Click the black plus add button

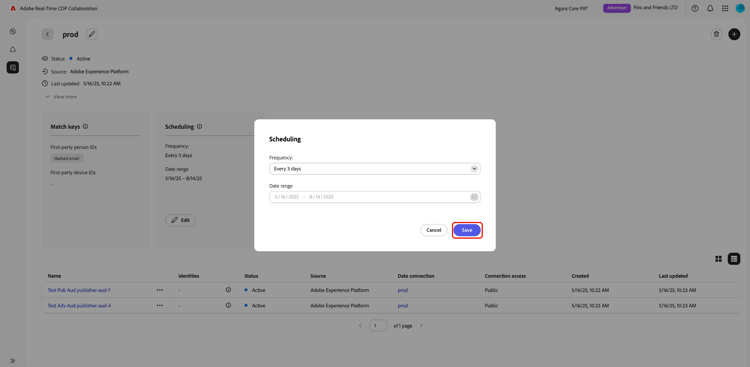pos(734,34)
